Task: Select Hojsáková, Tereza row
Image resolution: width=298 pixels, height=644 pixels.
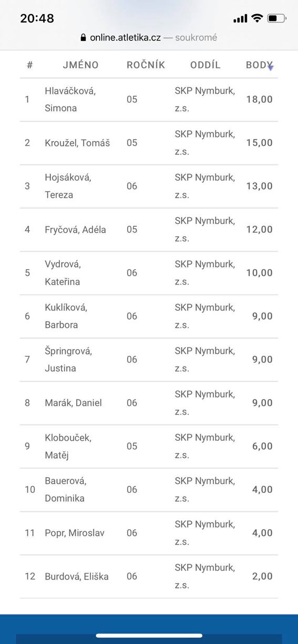Action: pos(149,186)
